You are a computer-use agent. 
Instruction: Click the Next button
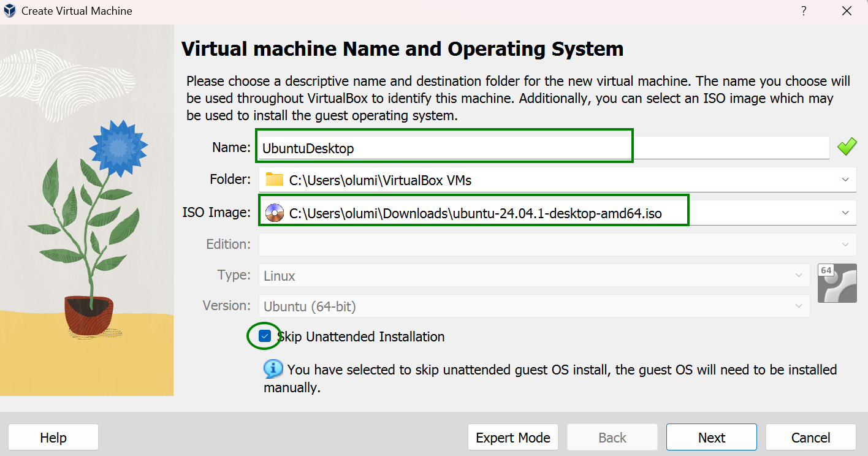712,438
